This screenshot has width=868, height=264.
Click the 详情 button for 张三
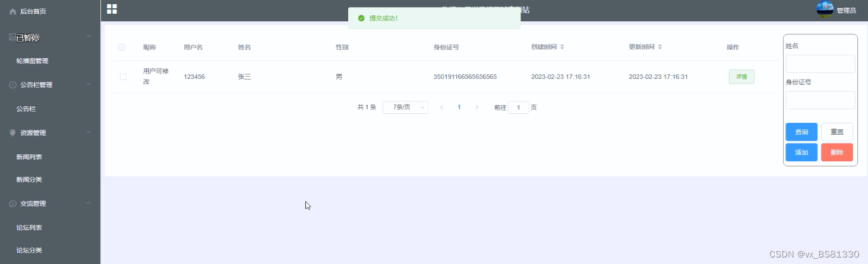pyautogui.click(x=741, y=77)
